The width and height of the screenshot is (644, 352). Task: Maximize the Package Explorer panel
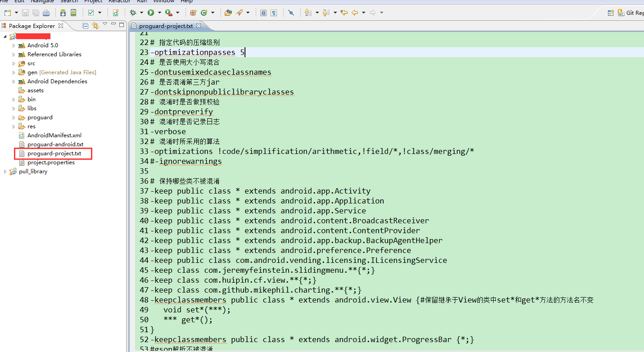[x=122, y=25]
